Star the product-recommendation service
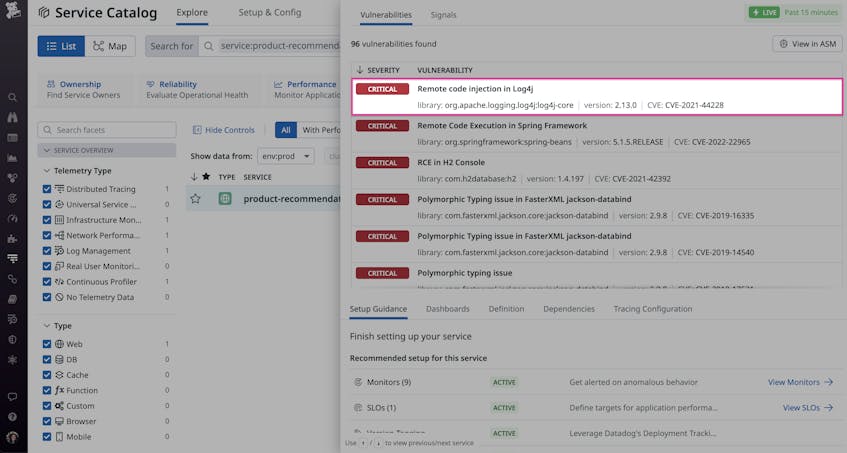The width and height of the screenshot is (847, 453). tap(195, 199)
